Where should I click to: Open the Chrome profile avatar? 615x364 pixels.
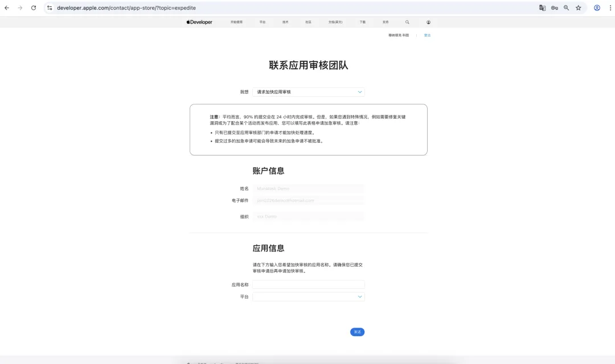coord(597,8)
